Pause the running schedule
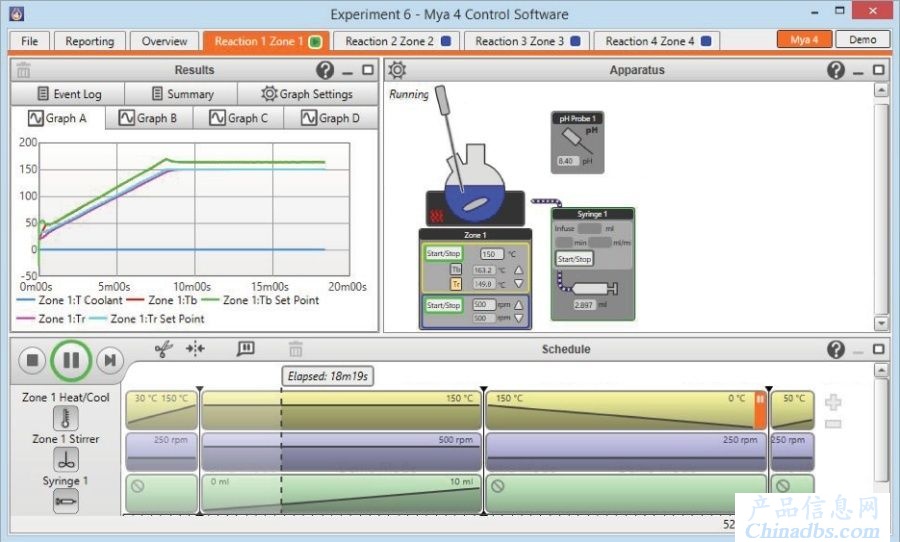 pyautogui.click(x=71, y=360)
